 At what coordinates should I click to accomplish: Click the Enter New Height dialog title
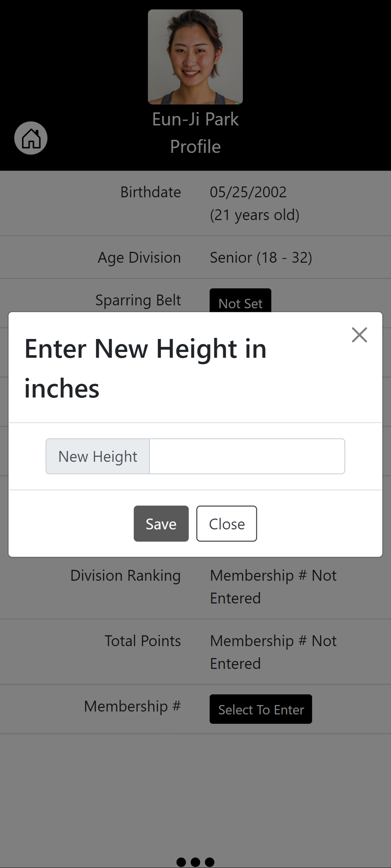[145, 368]
